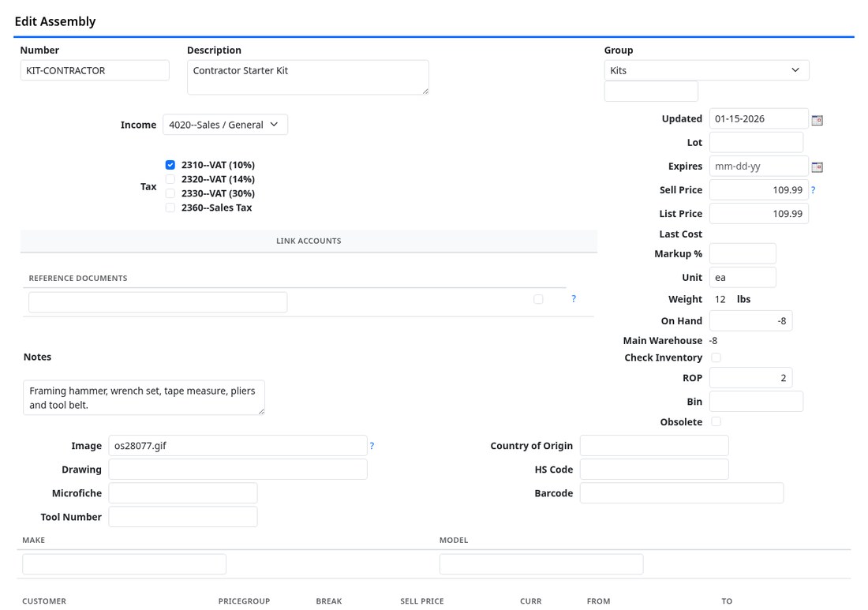
Task: Toggle the Reference Documents row checkbox
Action: point(538,299)
